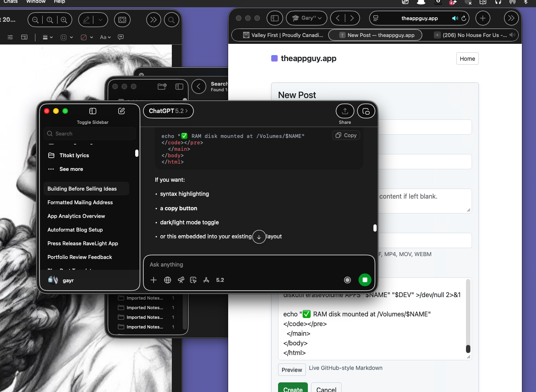Viewport: 536px width, 392px height.
Task: Open the Gary profile dropdown in Safari
Action: 306,18
